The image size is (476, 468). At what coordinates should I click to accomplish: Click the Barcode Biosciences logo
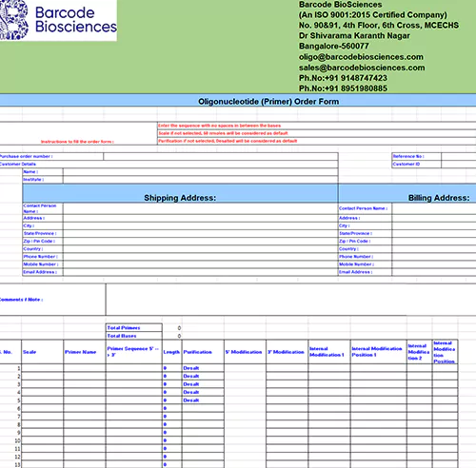tap(58, 20)
